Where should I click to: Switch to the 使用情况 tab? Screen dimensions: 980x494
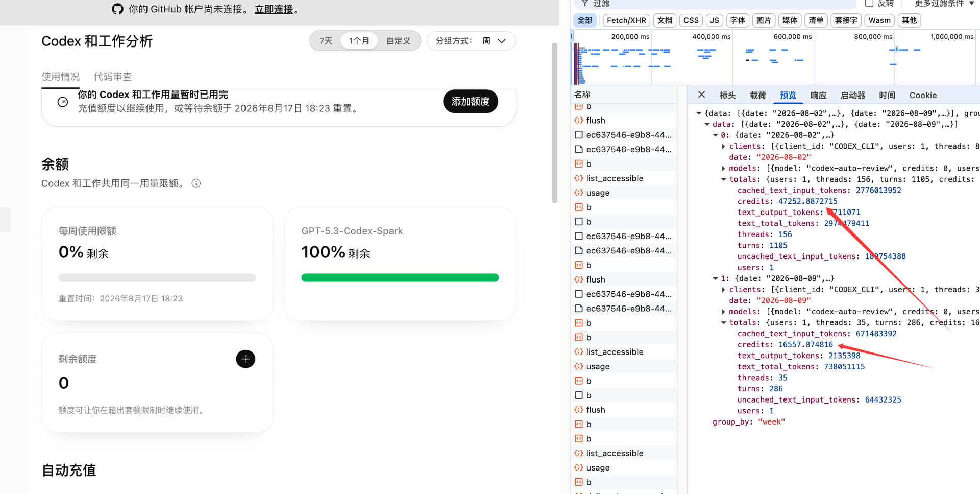60,77
